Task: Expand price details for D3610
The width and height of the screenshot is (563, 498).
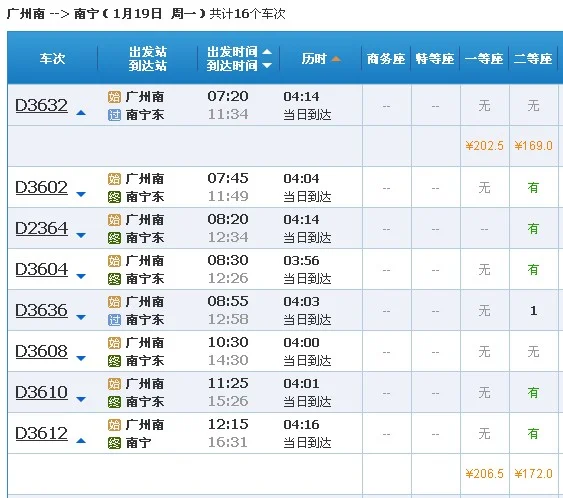Action: [81, 399]
